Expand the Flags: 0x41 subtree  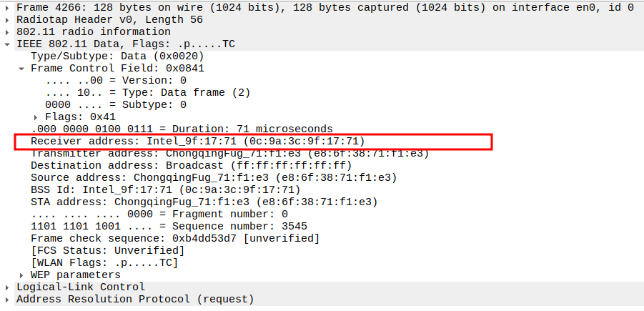[36, 117]
